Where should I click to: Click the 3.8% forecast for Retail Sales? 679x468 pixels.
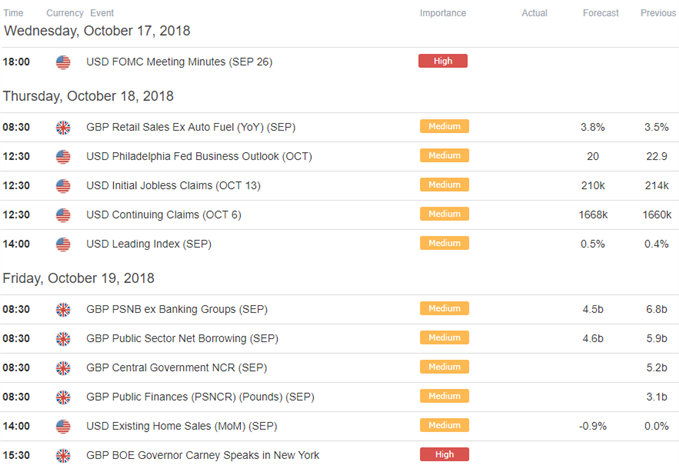[593, 127]
